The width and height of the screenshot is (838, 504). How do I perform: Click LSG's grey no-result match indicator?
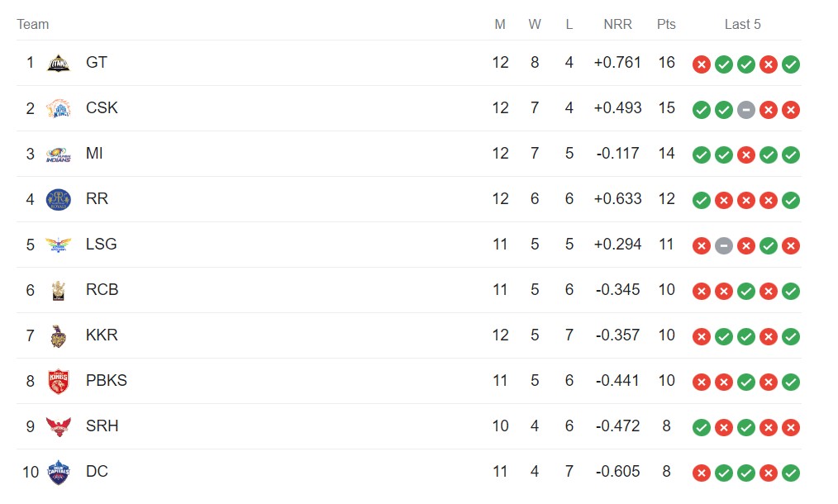[x=723, y=246]
